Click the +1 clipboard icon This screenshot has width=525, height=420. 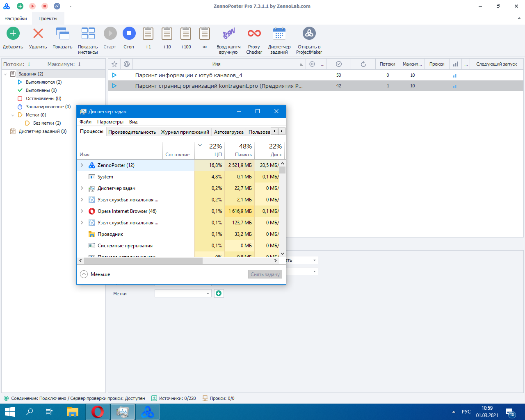pos(148,33)
